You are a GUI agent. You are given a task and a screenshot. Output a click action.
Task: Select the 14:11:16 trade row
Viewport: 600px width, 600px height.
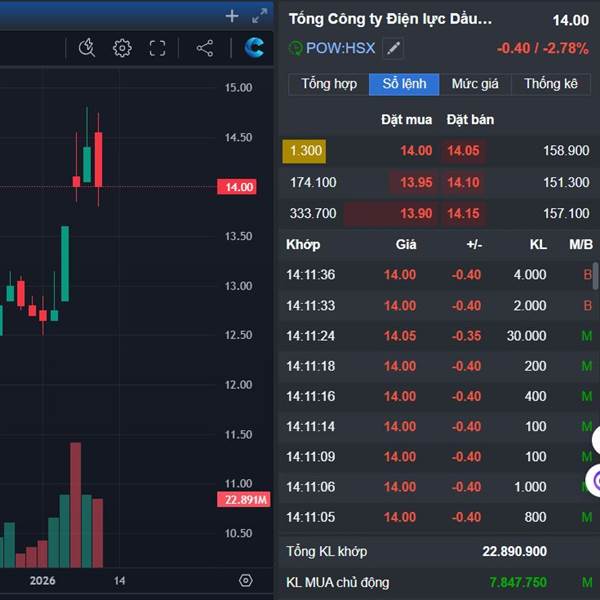tap(439, 396)
